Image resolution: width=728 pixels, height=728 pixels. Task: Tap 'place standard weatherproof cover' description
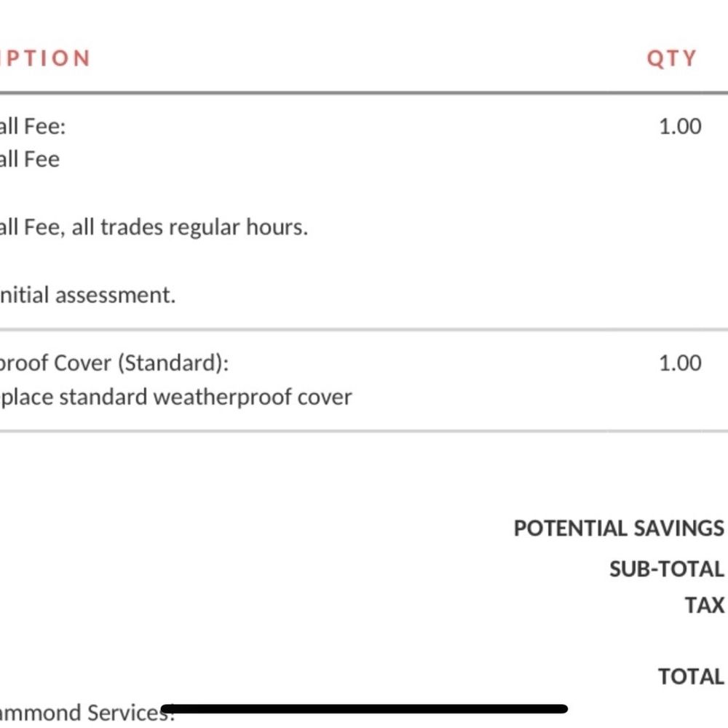pyautogui.click(x=176, y=397)
